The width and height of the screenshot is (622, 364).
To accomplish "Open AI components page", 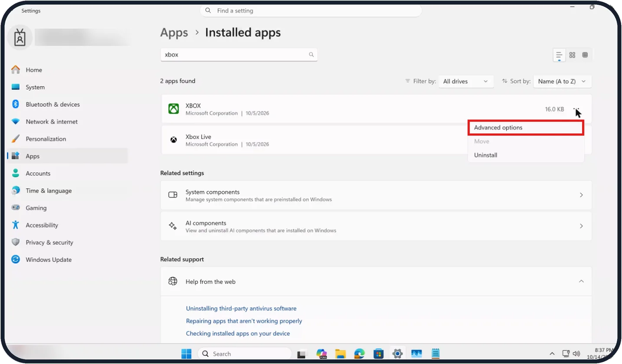I will (x=376, y=226).
